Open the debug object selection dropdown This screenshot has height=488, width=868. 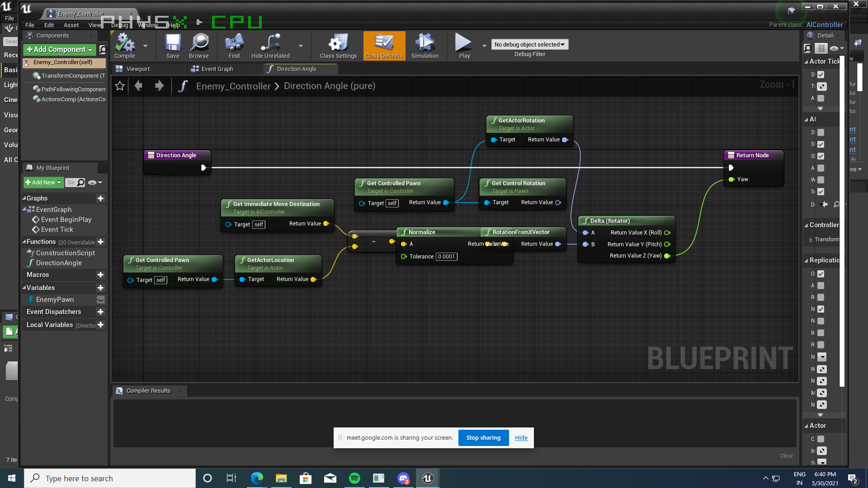point(529,44)
